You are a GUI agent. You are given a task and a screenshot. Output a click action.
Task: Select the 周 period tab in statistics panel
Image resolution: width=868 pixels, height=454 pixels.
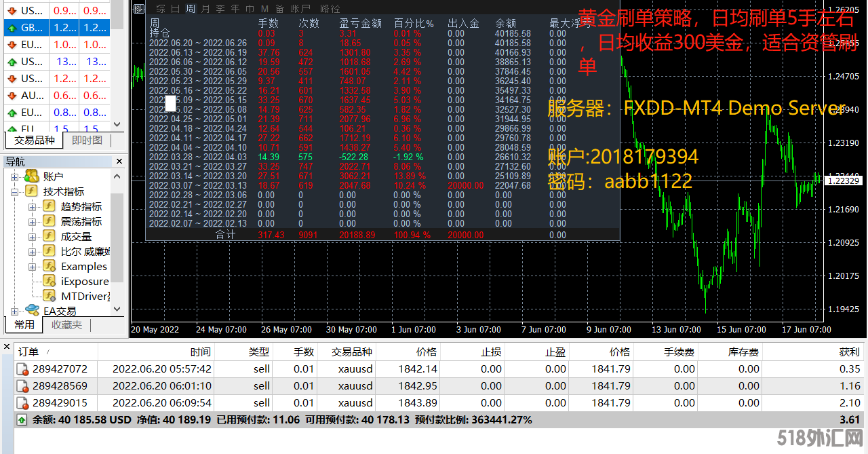[x=190, y=9]
